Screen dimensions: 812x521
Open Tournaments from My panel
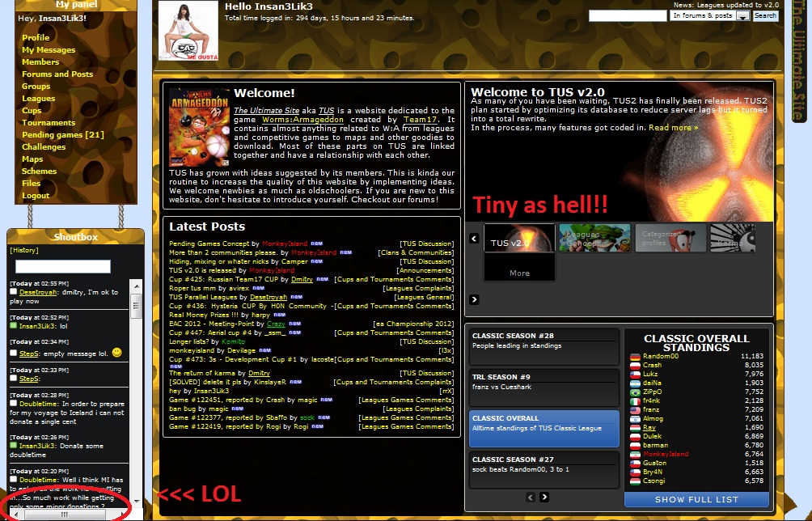(x=49, y=123)
